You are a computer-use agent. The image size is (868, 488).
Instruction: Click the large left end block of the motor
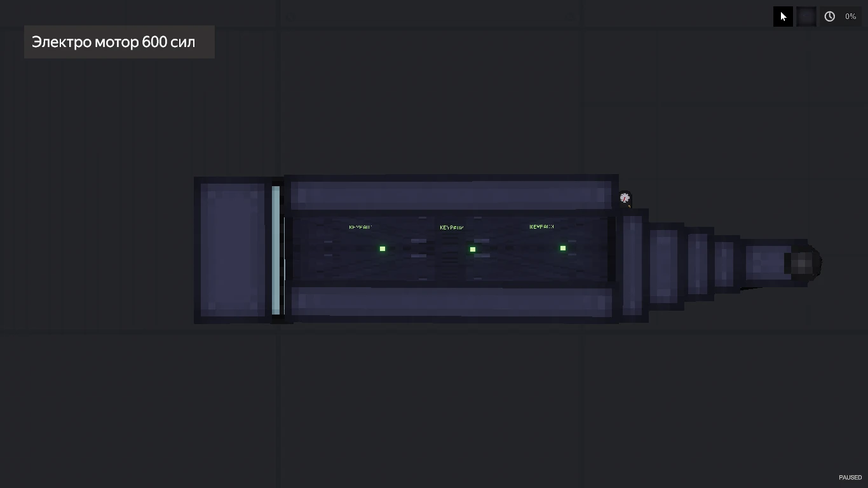[233, 250]
